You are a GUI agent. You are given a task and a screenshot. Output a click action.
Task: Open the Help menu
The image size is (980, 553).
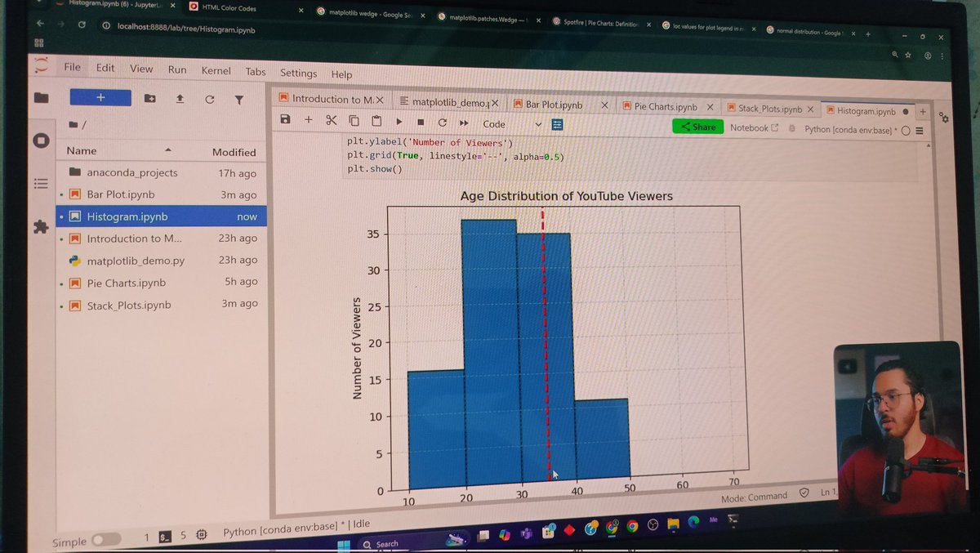[x=341, y=74]
